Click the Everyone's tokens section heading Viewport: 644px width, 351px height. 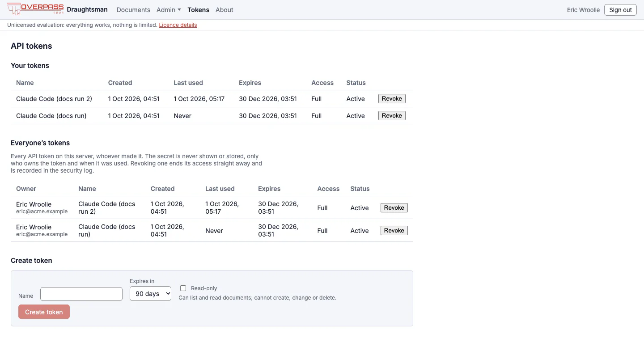click(x=40, y=143)
